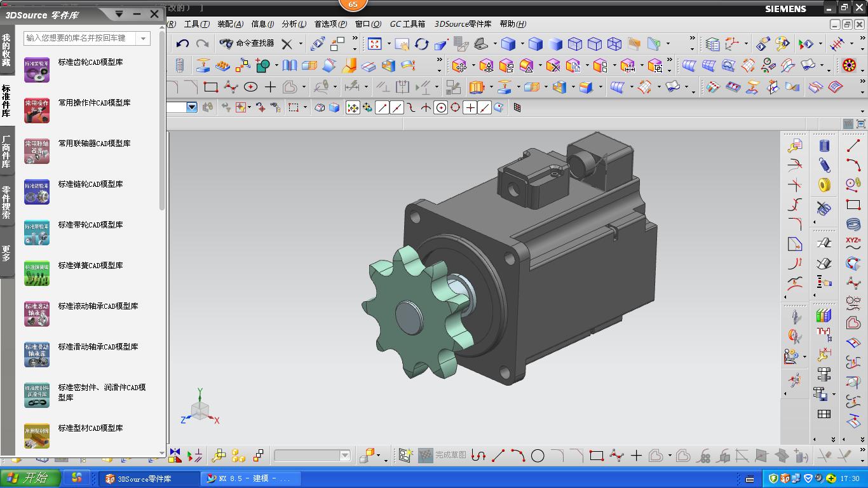Open the selection filter dropdown arrow

(192, 108)
